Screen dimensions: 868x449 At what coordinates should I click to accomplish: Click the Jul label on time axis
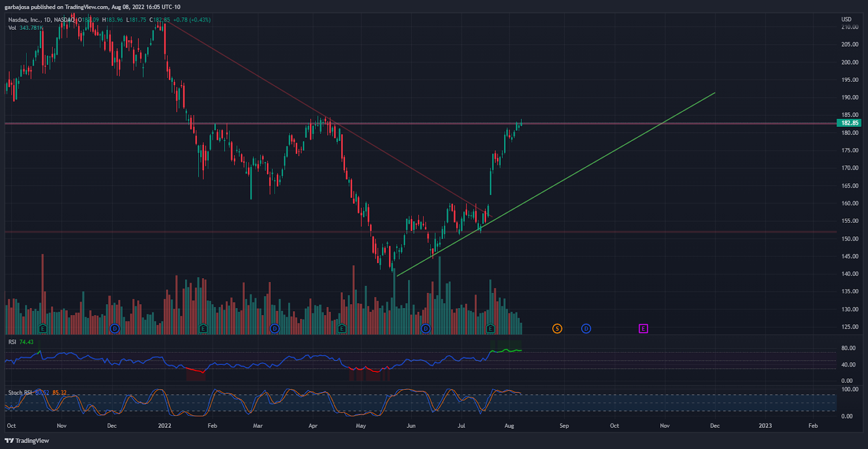461,426
